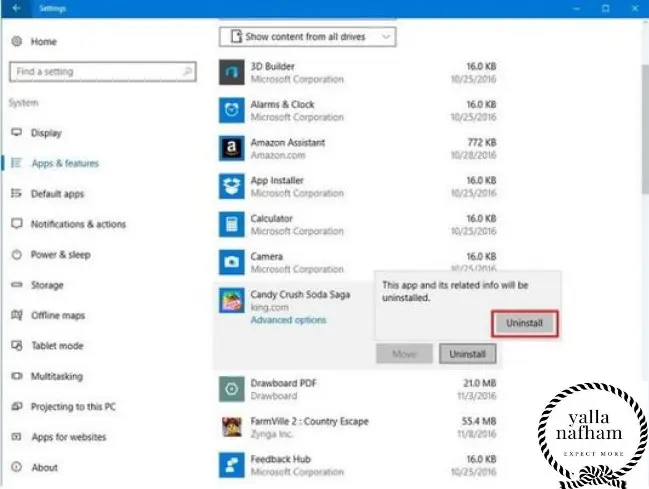This screenshot has width=649, height=489.
Task: Open Tablet mode section
Action: pyautogui.click(x=57, y=346)
